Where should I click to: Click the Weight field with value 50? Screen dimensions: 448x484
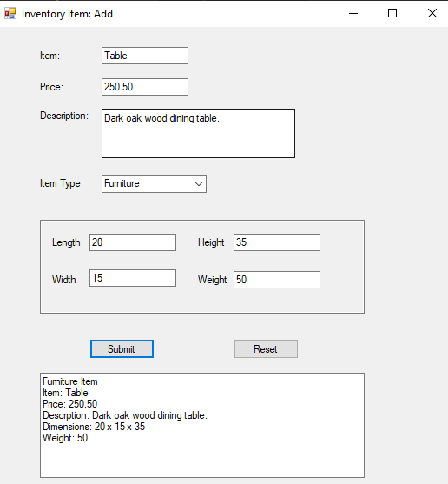pos(277,280)
